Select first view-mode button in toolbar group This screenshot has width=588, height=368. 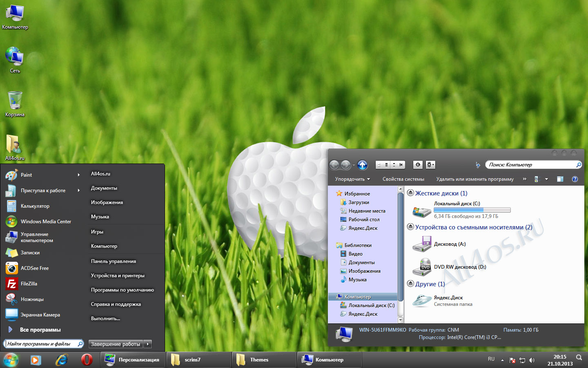379,165
